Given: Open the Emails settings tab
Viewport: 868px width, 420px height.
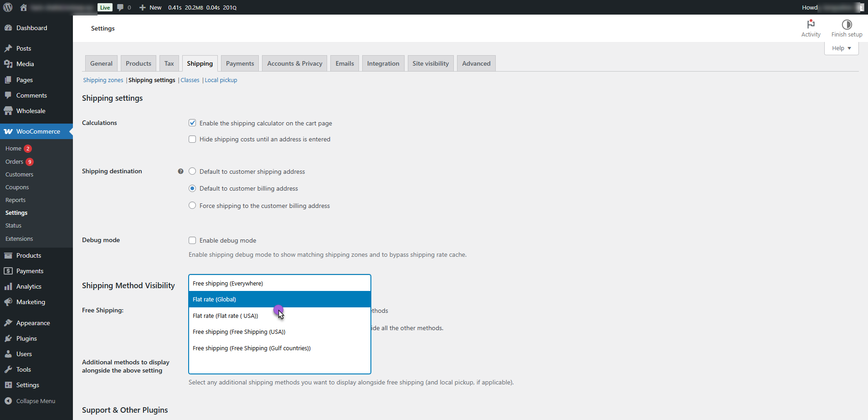Looking at the screenshot, I should [345, 63].
